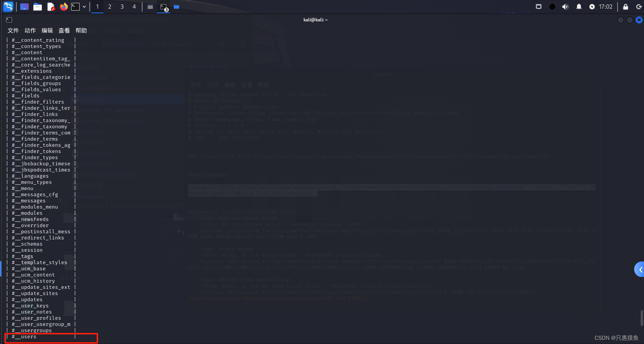The width and height of the screenshot is (644, 344).
Task: Select the #__ucm_history row
Action: pos(41,281)
